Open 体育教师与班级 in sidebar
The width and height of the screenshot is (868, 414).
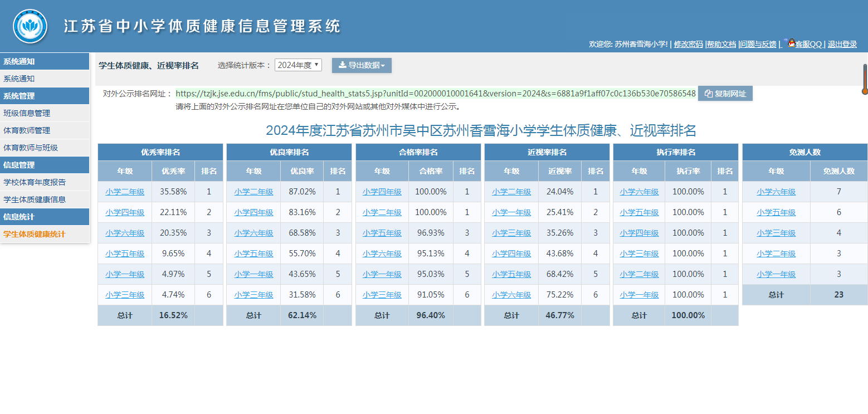pos(45,148)
